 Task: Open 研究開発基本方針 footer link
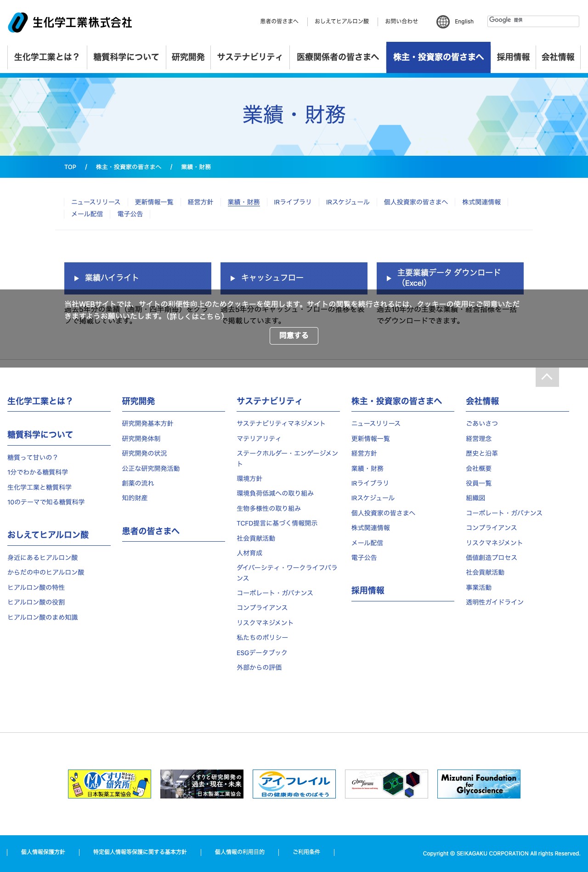(147, 424)
